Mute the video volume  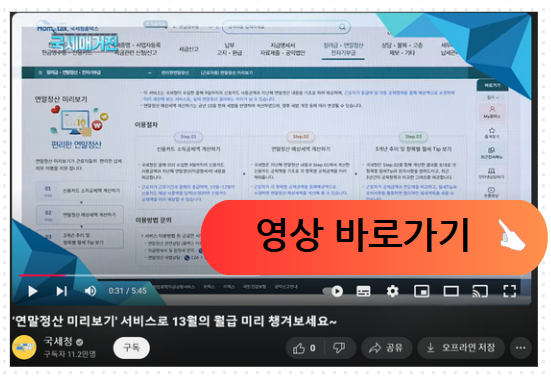(x=90, y=291)
